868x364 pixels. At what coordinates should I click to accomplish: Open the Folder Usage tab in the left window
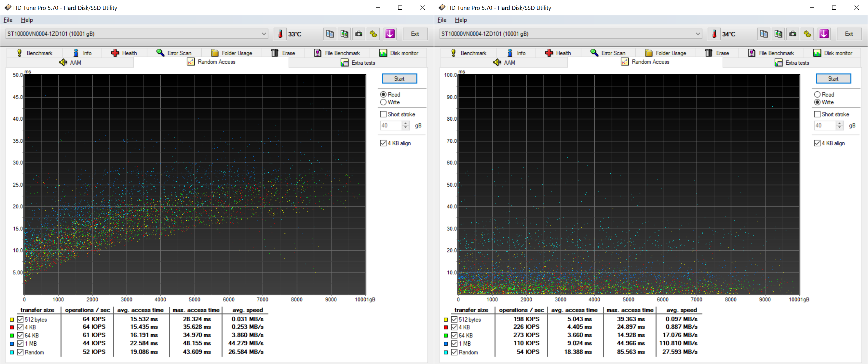click(231, 53)
